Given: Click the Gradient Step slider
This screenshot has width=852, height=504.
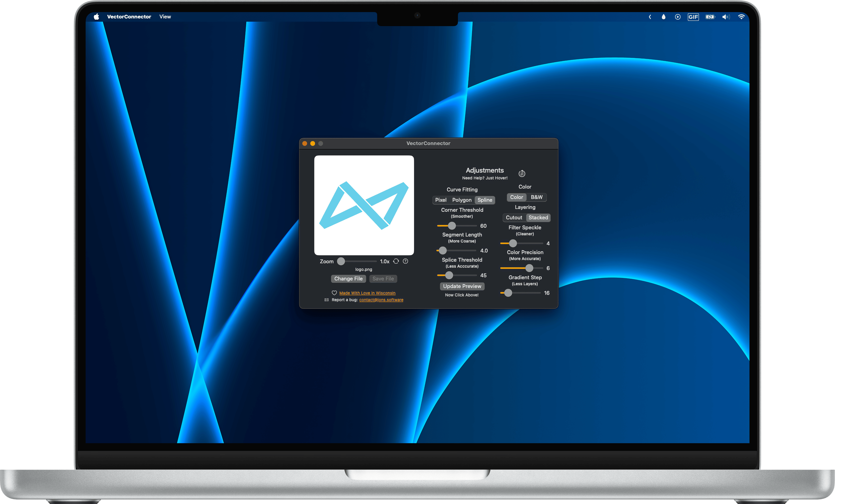Looking at the screenshot, I should (x=521, y=293).
